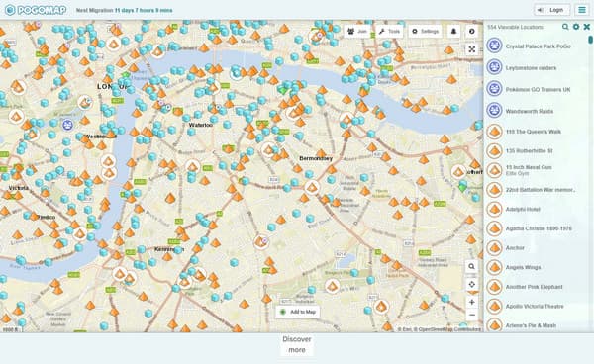Click the Victoria label on the map
594x364 pixels.
pyautogui.click(x=19, y=188)
